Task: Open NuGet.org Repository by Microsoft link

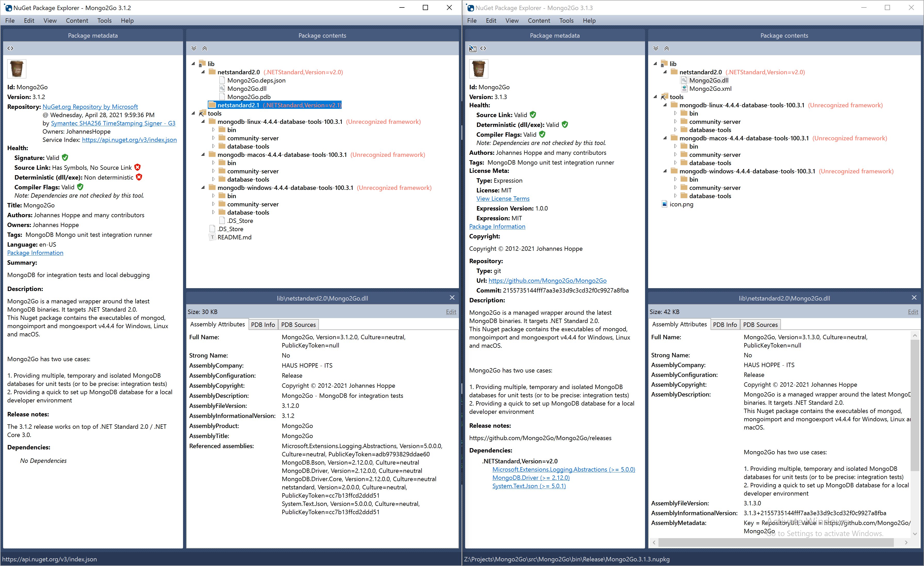Action: pyautogui.click(x=90, y=107)
